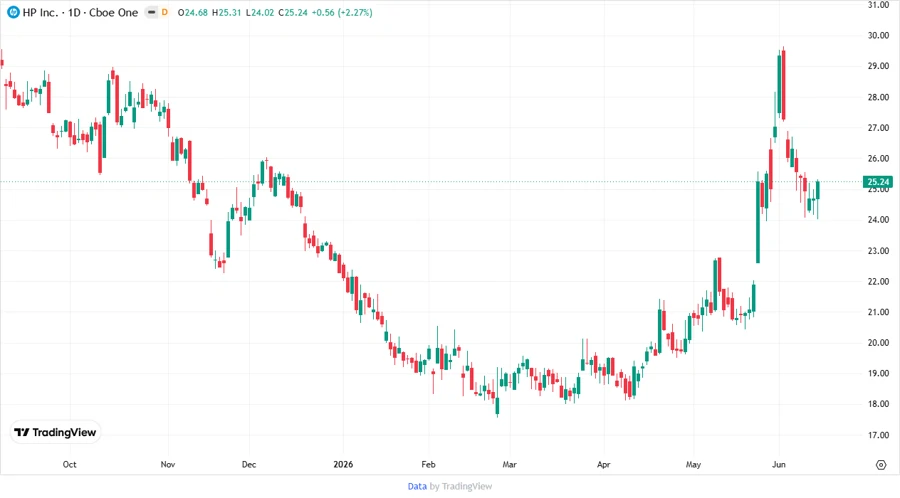This screenshot has height=498, width=900.
Task: Click the 'by TradingView' footer text
Action: point(461,486)
